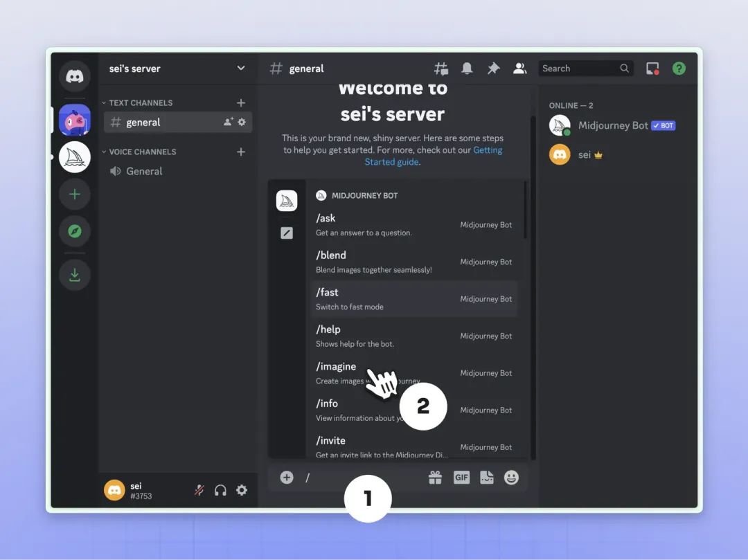This screenshot has height=560, width=748.
Task: Open the green Help question mark icon
Action: click(679, 69)
